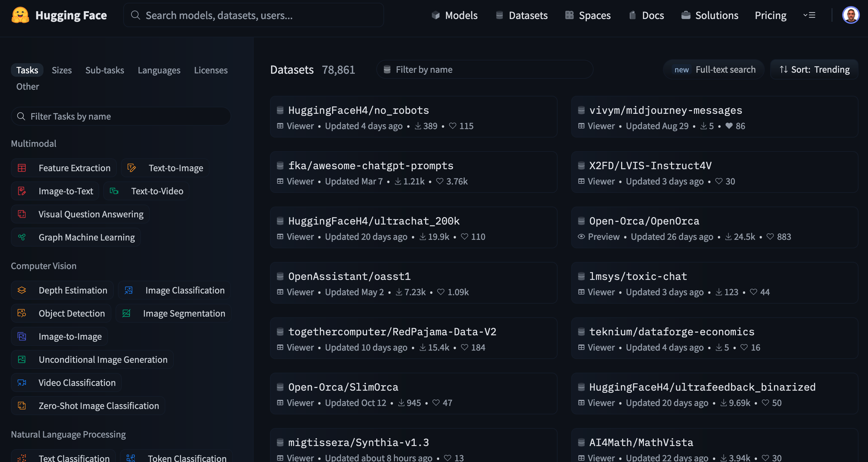Open the Sort: Trending dropdown
This screenshot has width=868, height=462.
pyautogui.click(x=814, y=70)
